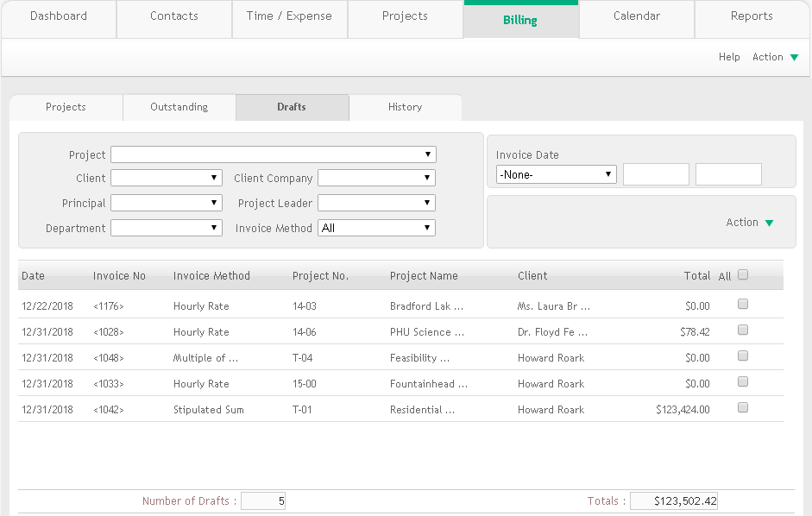812x516 pixels.
Task: Check the All checkbox in the table header
Action: [x=742, y=274]
